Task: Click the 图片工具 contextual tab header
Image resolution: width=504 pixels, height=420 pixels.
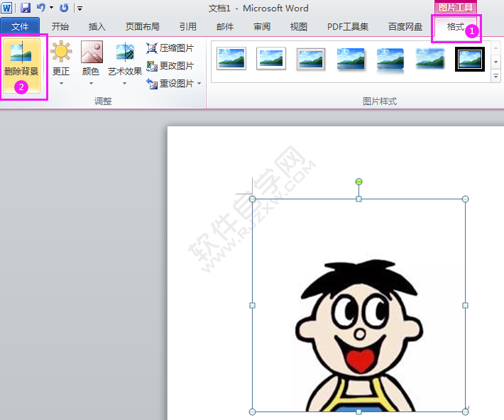Action: pyautogui.click(x=456, y=8)
